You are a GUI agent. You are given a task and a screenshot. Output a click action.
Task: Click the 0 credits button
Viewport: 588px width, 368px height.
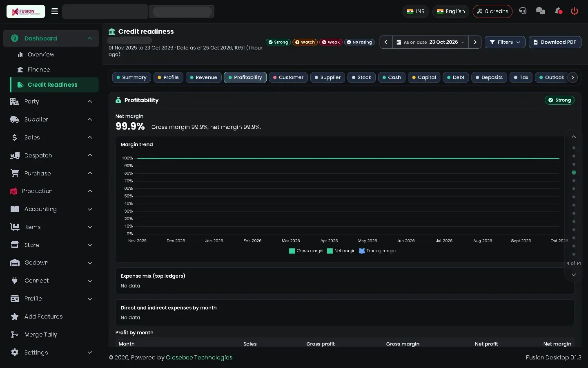tap(492, 11)
